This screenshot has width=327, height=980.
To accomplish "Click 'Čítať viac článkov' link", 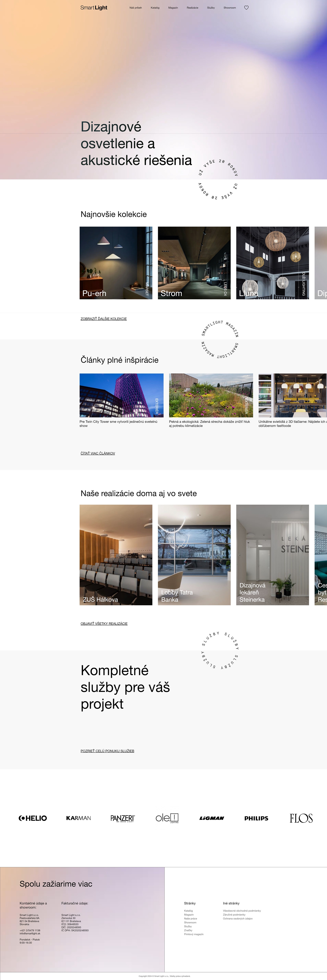I will coord(98,454).
